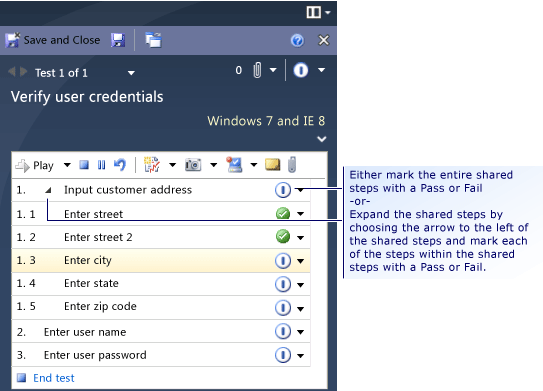The height and width of the screenshot is (391, 543).
Task: Open result dropdown for Input customer address
Action: click(300, 190)
